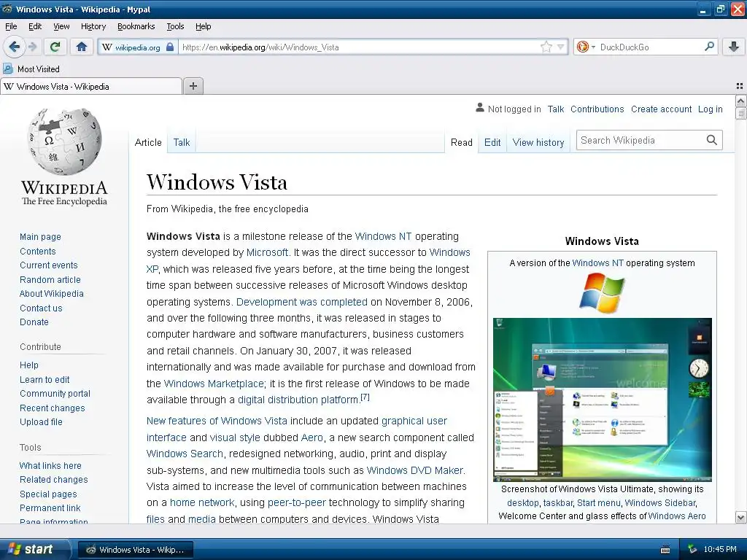Image resolution: width=747 pixels, height=560 pixels.
Task: Open the page's Edit tab
Action: tap(492, 142)
